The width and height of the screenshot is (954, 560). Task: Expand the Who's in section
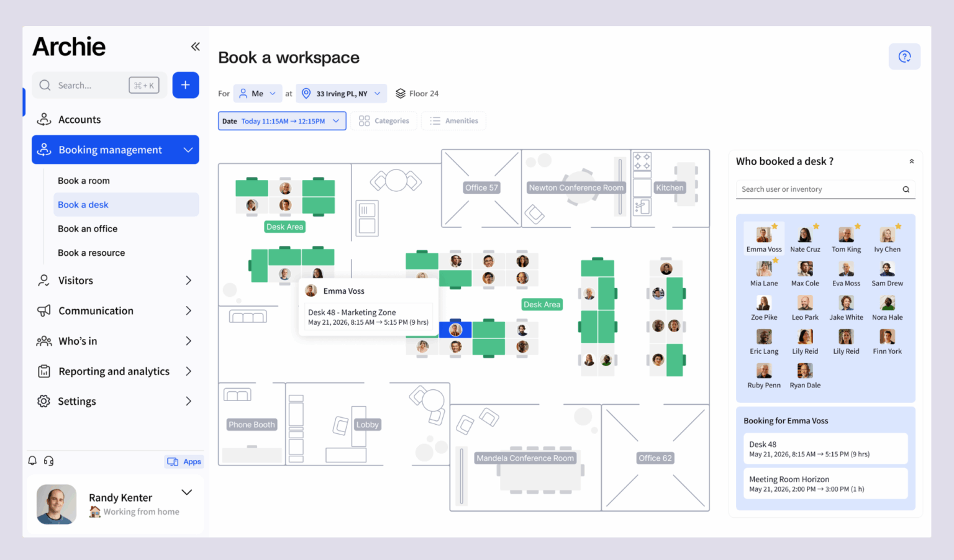pos(77,341)
